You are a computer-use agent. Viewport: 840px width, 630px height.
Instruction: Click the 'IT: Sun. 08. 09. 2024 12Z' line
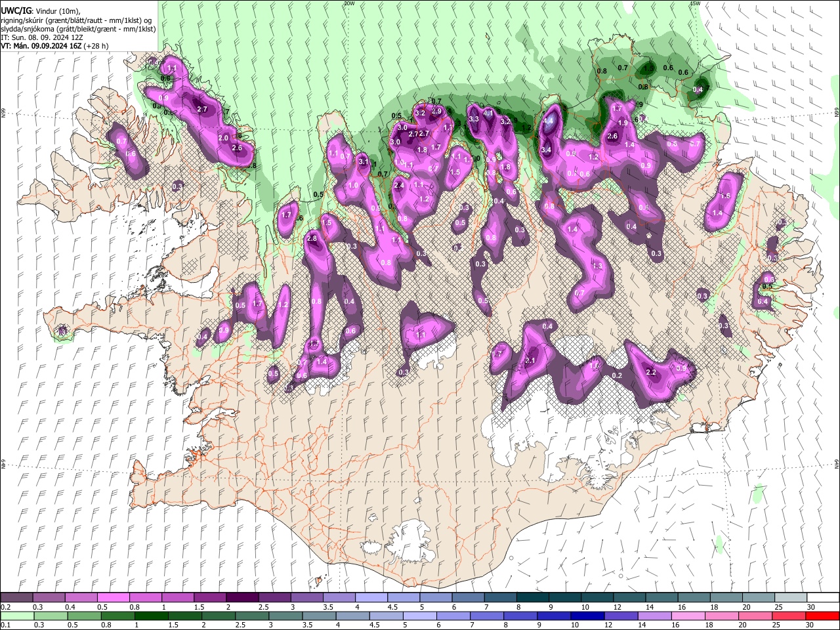pos(42,37)
